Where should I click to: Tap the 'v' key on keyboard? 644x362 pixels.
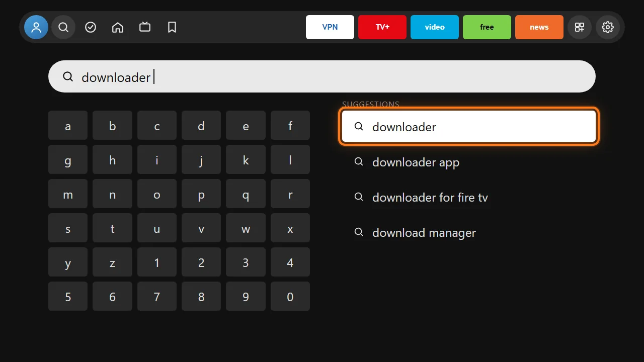tap(201, 228)
